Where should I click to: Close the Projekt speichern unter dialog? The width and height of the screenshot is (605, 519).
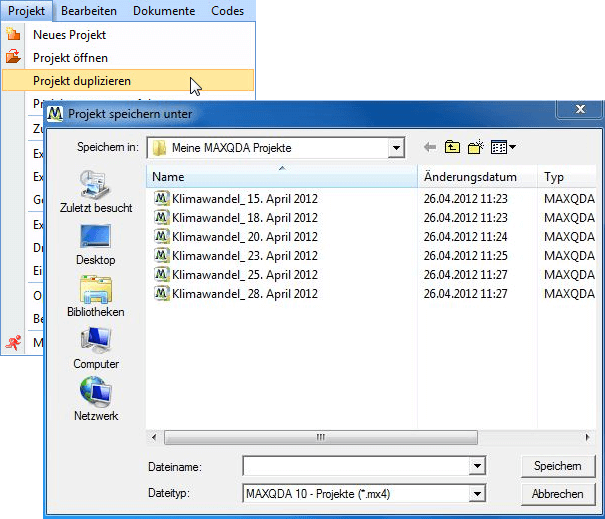pyautogui.click(x=580, y=109)
